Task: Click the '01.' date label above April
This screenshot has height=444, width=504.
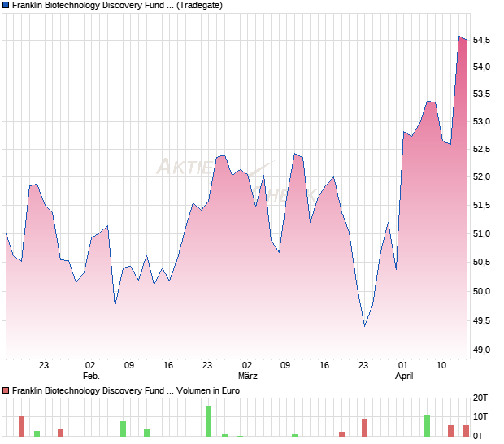Action: tap(404, 366)
